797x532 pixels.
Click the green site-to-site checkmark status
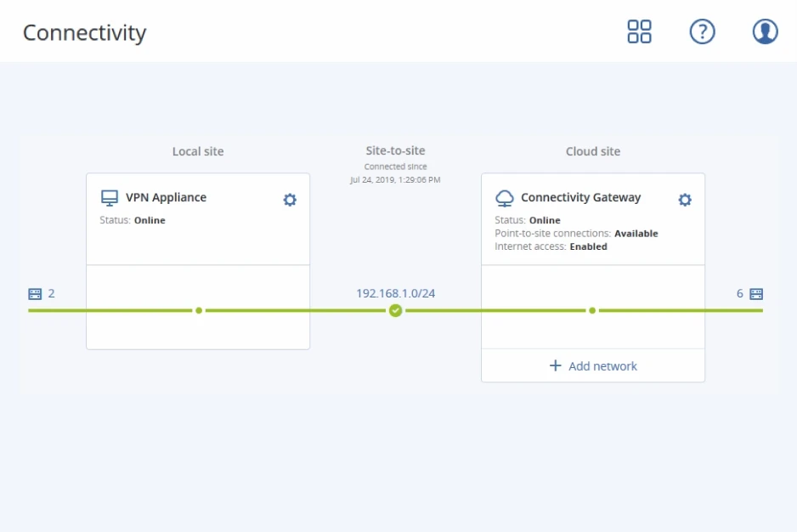pos(395,311)
